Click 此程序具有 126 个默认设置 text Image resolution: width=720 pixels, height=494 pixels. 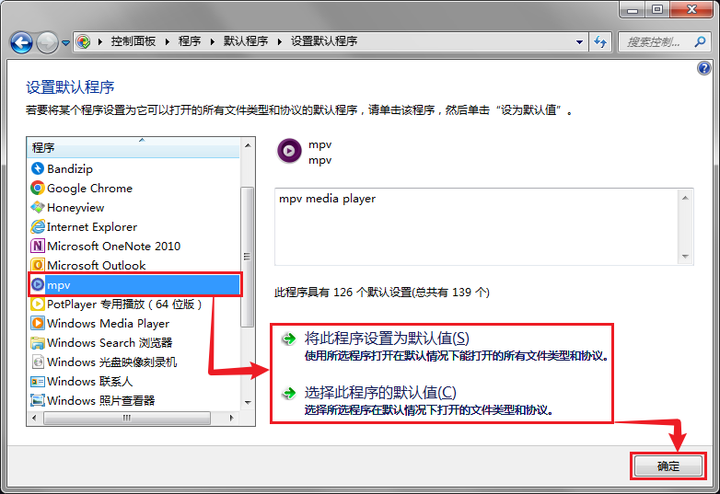click(382, 292)
